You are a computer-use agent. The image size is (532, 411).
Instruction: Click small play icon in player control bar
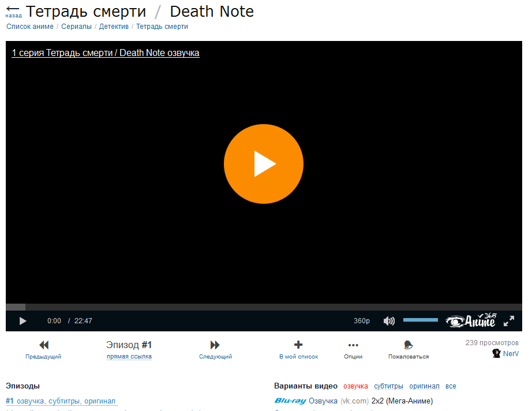23,321
